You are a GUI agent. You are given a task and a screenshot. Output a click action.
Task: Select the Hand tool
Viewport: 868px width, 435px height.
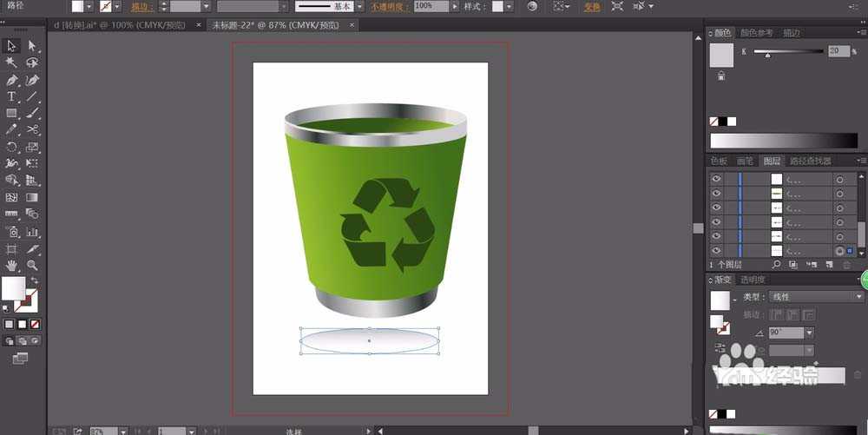pos(12,265)
